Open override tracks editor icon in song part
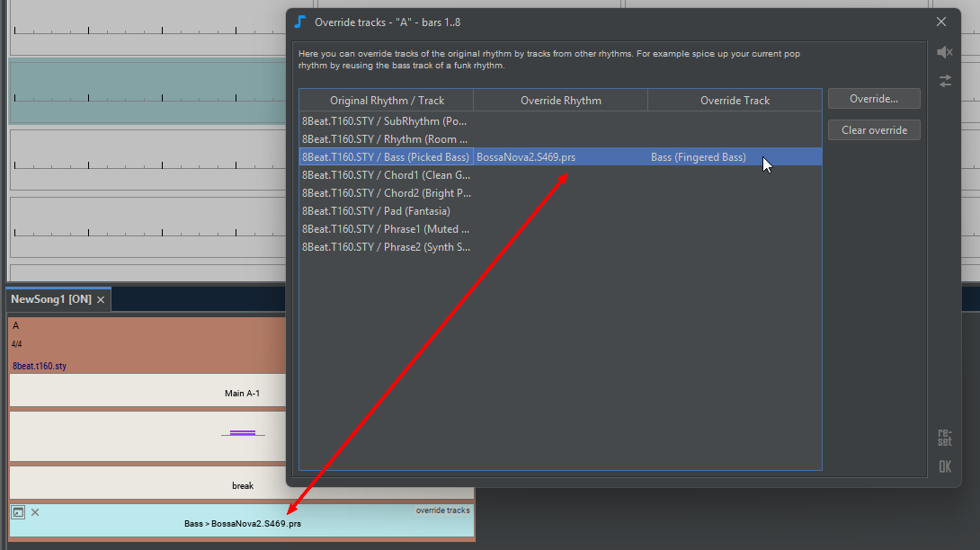980x550 pixels. pyautogui.click(x=18, y=512)
